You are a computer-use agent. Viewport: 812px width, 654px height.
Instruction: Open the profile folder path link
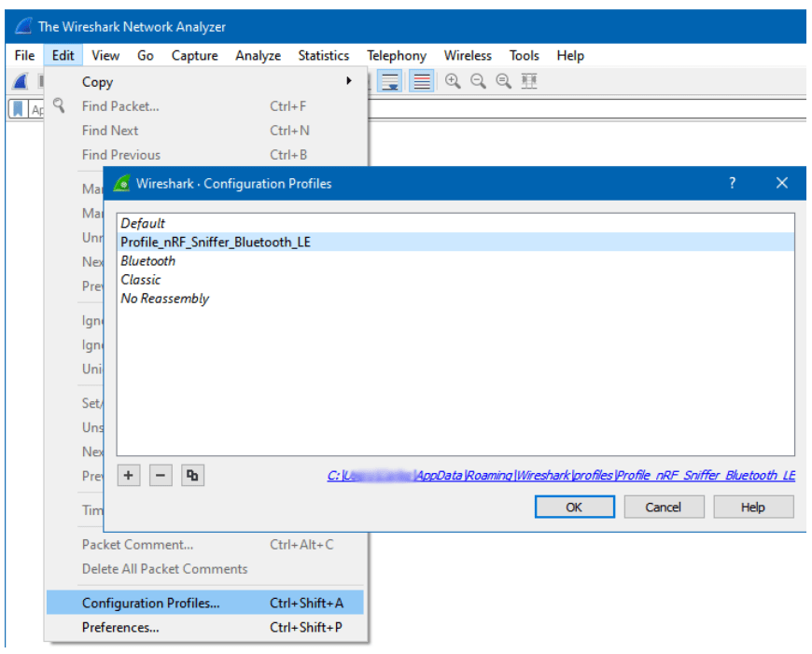(561, 475)
